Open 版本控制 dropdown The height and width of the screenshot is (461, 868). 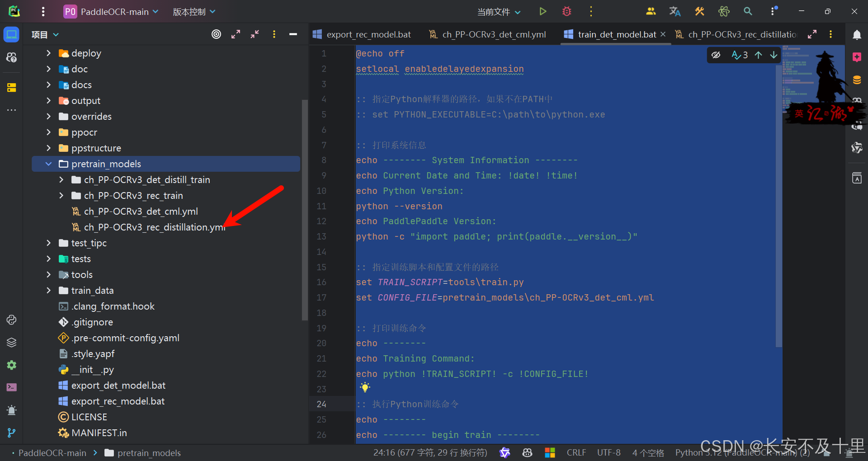194,12
